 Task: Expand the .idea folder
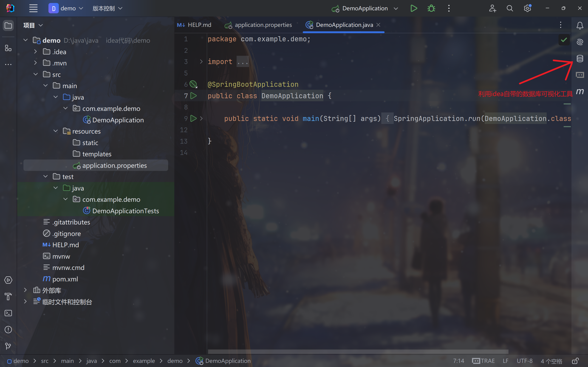35,52
